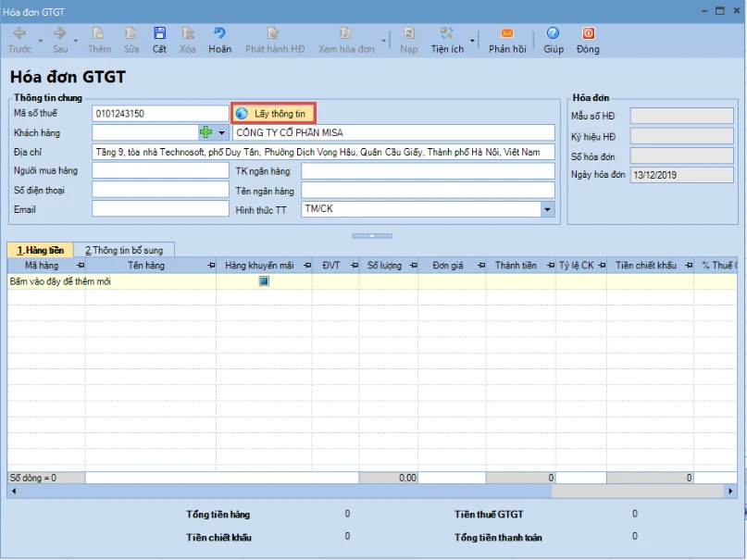Click Phát hành HĐ toolbar icon

click(x=273, y=32)
